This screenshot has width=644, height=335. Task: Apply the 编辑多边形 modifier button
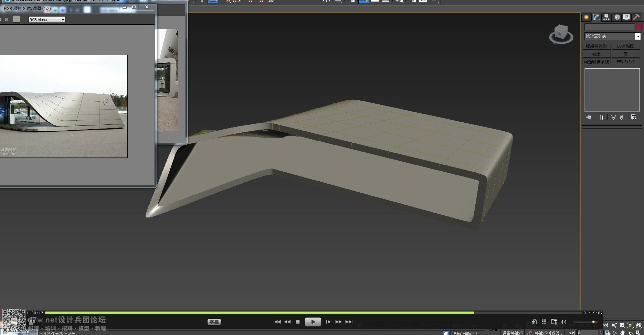[x=597, y=46]
